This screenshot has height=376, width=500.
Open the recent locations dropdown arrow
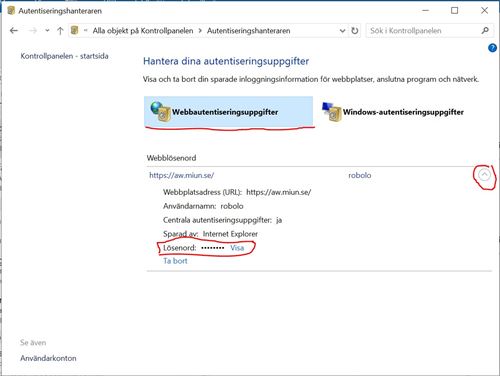[47, 31]
